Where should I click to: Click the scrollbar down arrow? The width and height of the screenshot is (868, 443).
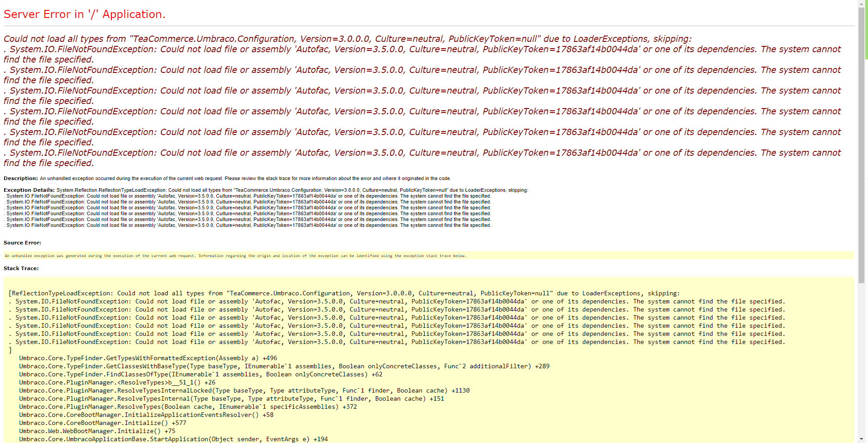861,439
